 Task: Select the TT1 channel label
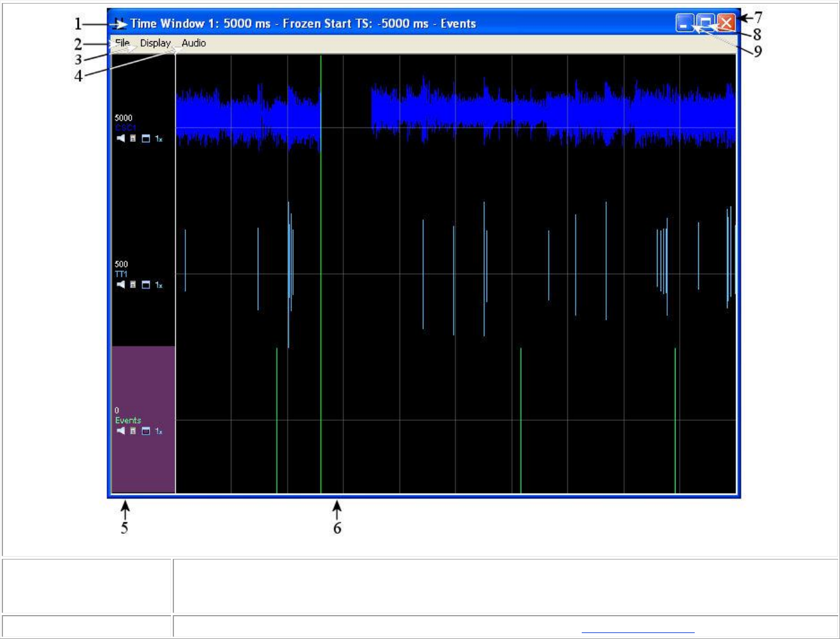[121, 274]
